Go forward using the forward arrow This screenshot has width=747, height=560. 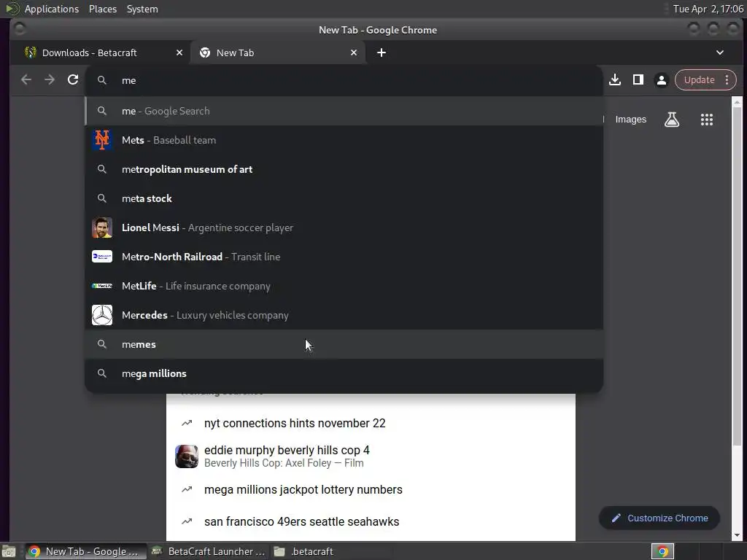(x=50, y=79)
